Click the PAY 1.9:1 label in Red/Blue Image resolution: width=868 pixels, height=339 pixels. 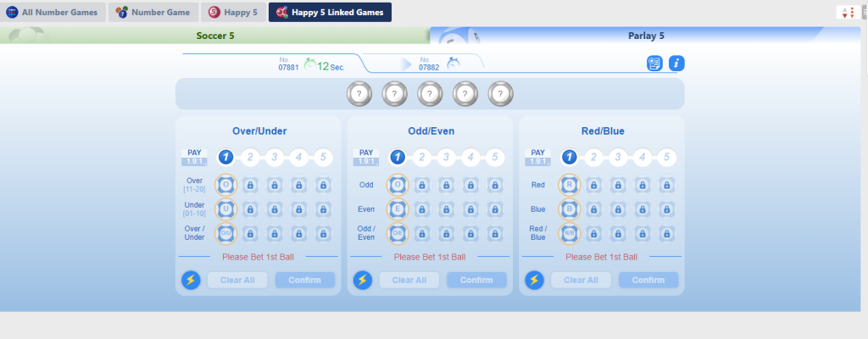click(537, 158)
